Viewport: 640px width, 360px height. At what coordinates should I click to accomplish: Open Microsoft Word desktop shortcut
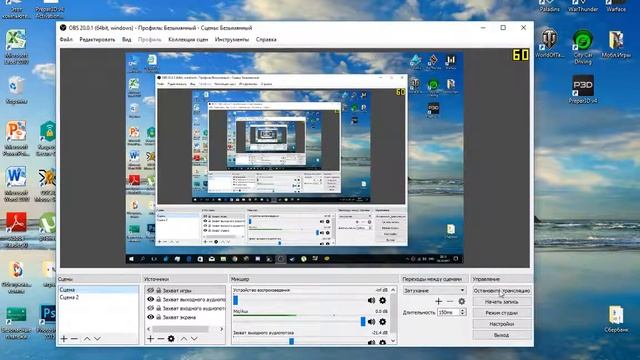point(16,184)
